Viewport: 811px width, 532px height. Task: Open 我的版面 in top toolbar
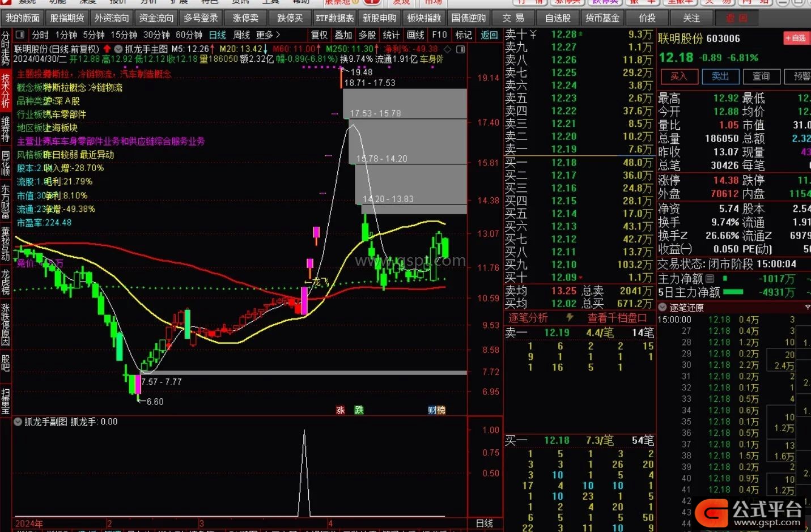tap(23, 18)
